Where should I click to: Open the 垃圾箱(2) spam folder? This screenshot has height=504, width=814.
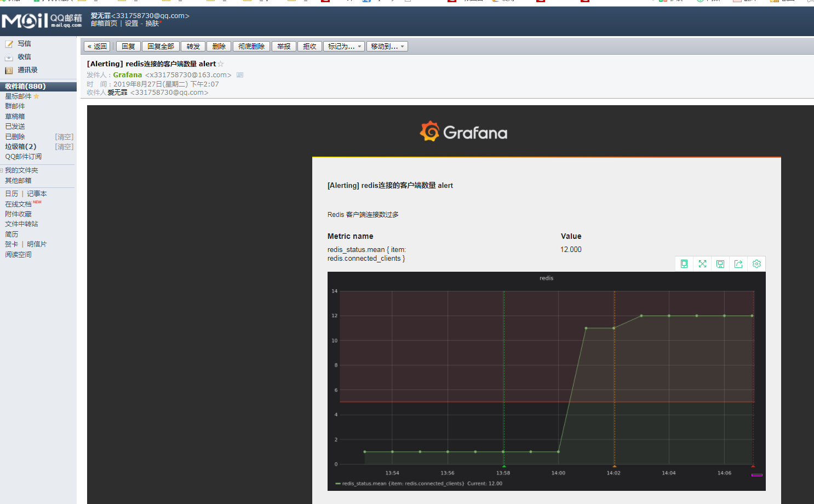(x=21, y=147)
